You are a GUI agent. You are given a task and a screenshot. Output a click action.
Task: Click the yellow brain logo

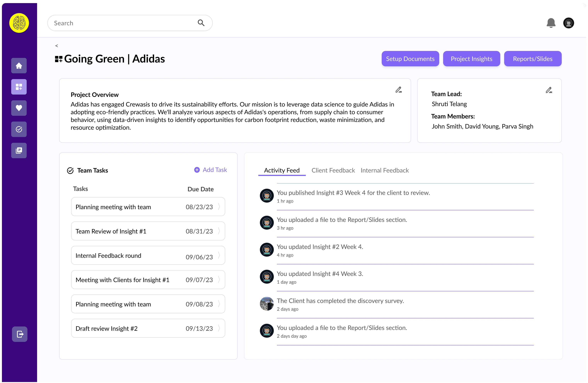point(19,23)
